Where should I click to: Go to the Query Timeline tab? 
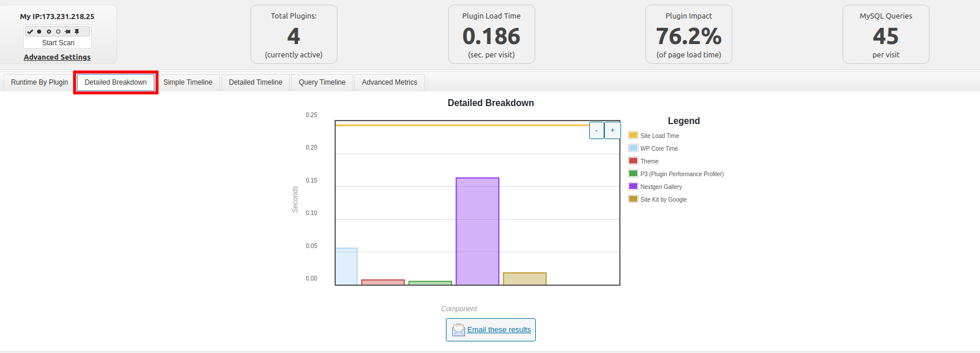pos(322,82)
